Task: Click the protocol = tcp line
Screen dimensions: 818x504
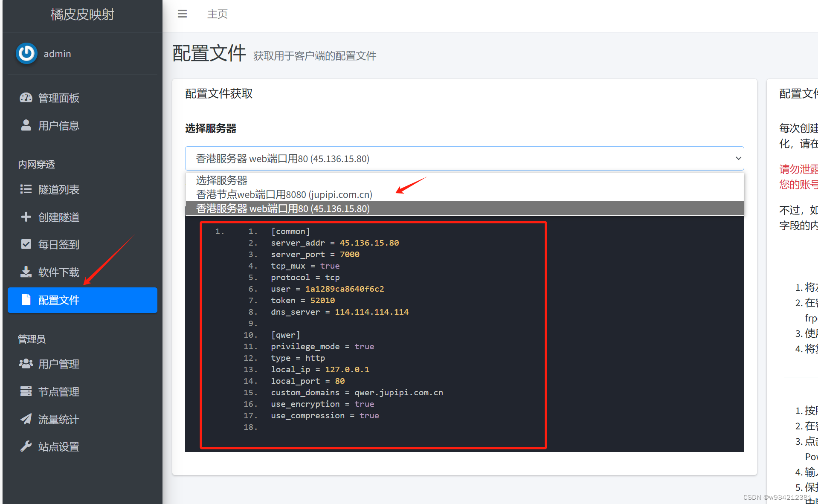Action: click(305, 277)
